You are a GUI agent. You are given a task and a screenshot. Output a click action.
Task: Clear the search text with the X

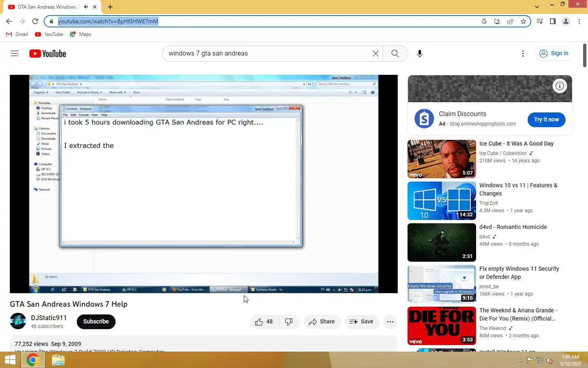(x=376, y=54)
